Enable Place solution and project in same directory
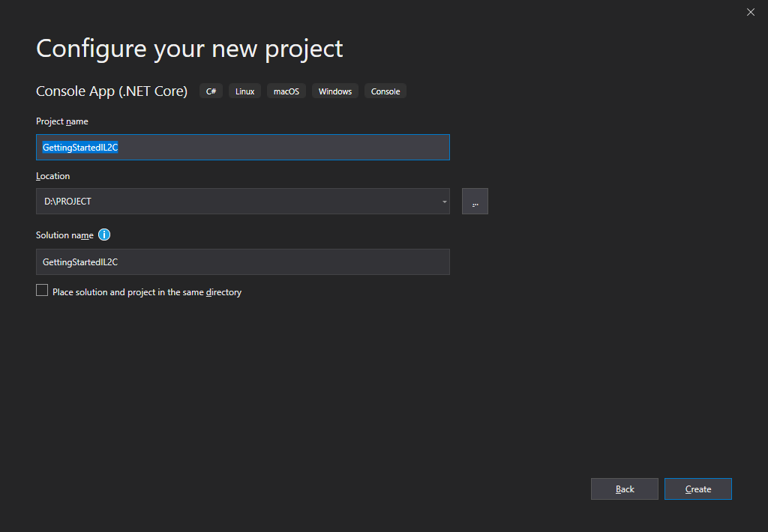Image resolution: width=768 pixels, height=532 pixels. click(42, 291)
